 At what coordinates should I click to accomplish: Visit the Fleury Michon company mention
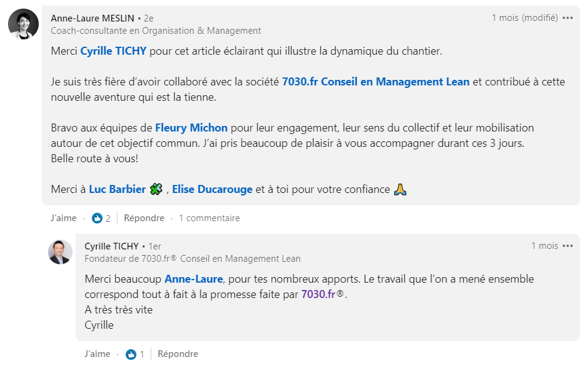tap(191, 128)
